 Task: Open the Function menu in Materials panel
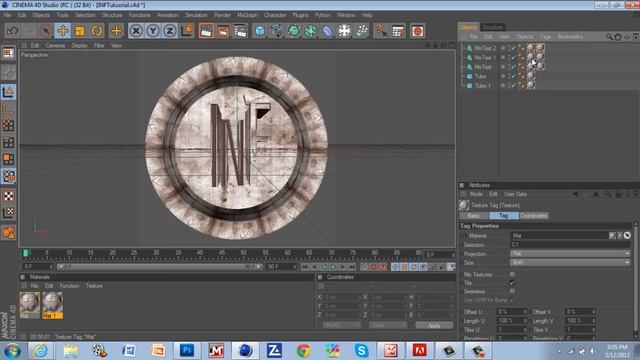coord(69,286)
